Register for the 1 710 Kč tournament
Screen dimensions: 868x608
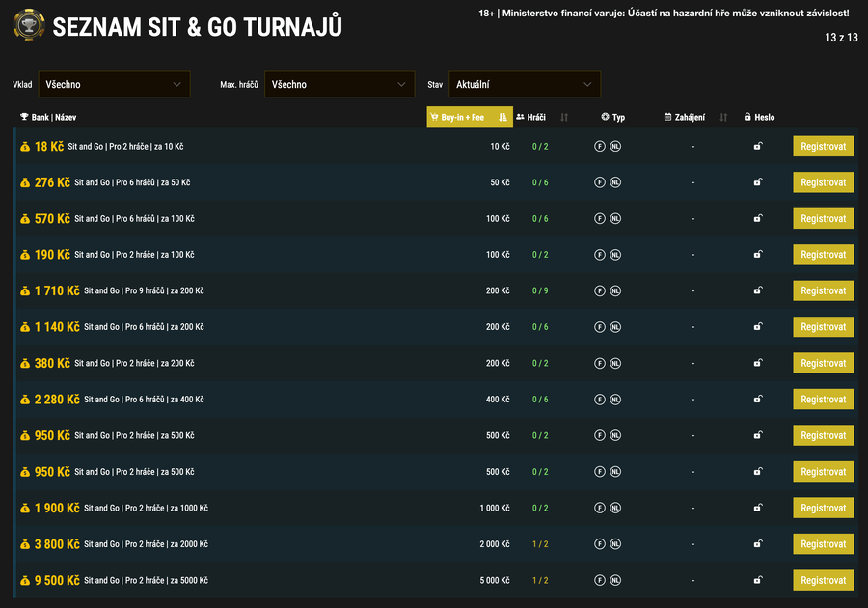824,290
